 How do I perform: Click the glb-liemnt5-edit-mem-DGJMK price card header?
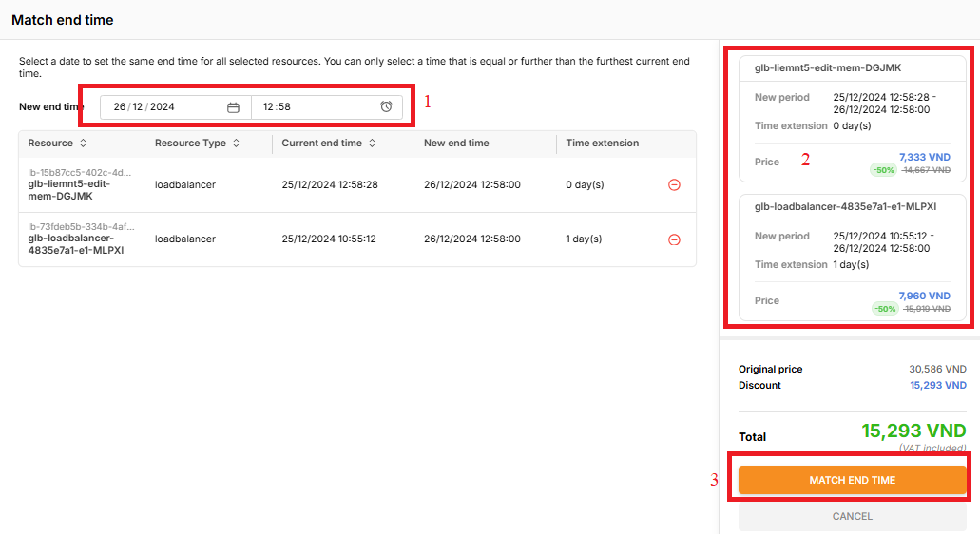(x=815, y=67)
